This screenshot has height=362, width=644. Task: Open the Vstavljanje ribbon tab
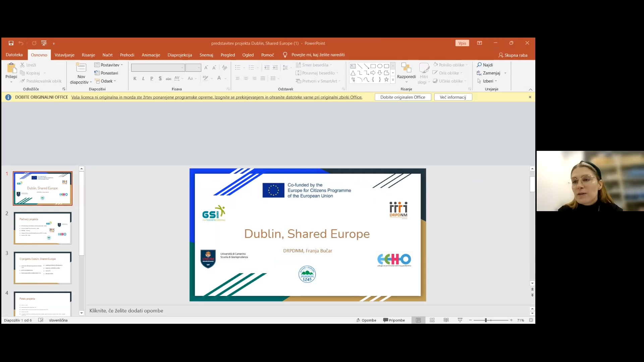point(64,55)
